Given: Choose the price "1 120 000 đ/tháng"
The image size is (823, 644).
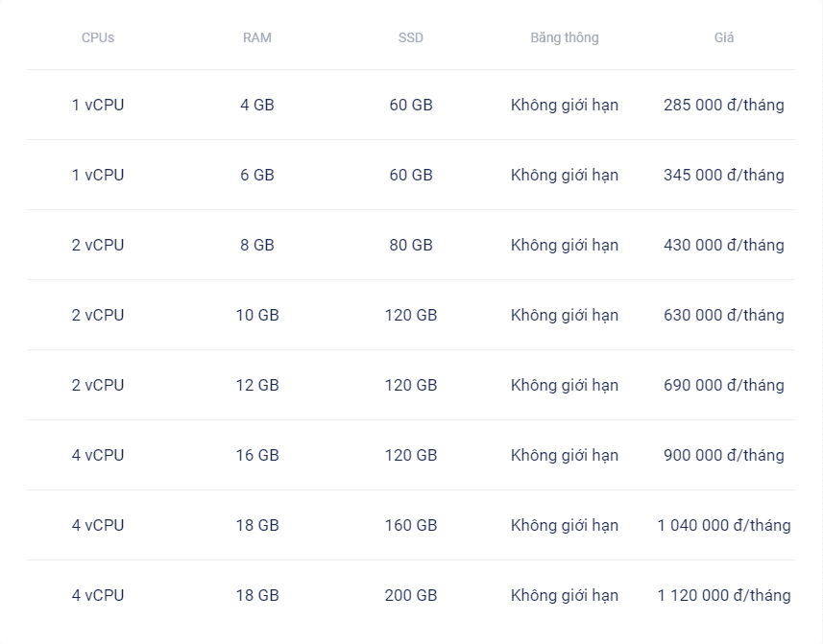Looking at the screenshot, I should click(724, 596).
